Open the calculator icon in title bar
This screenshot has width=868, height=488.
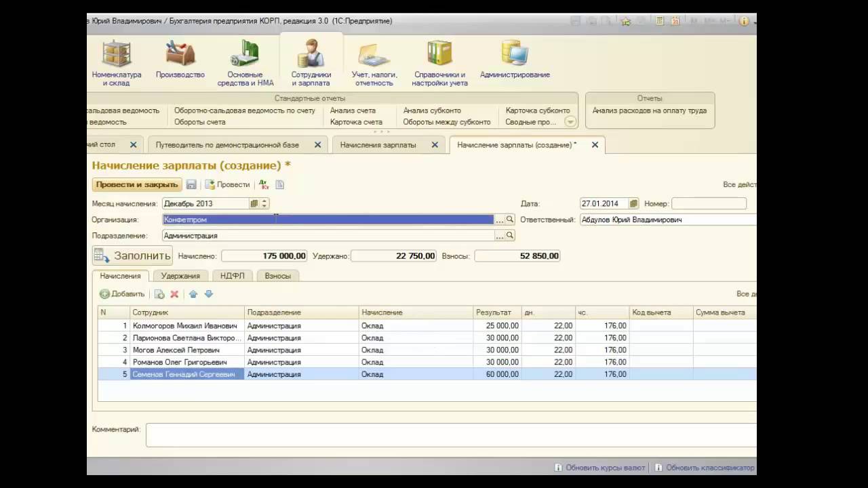pyautogui.click(x=660, y=21)
